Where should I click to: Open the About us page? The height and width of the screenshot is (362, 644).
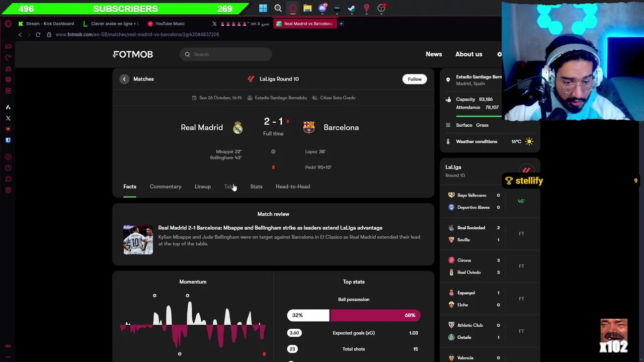coord(469,54)
